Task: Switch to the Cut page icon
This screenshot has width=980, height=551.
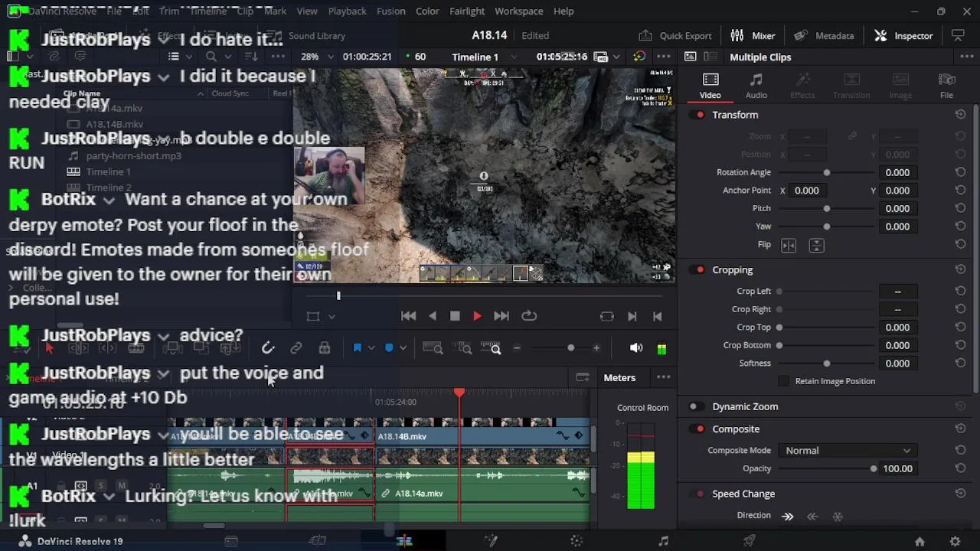Action: [x=317, y=541]
